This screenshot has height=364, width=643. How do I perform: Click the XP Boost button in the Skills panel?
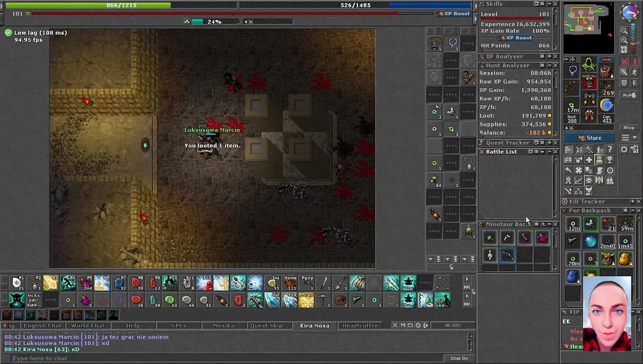(x=515, y=38)
